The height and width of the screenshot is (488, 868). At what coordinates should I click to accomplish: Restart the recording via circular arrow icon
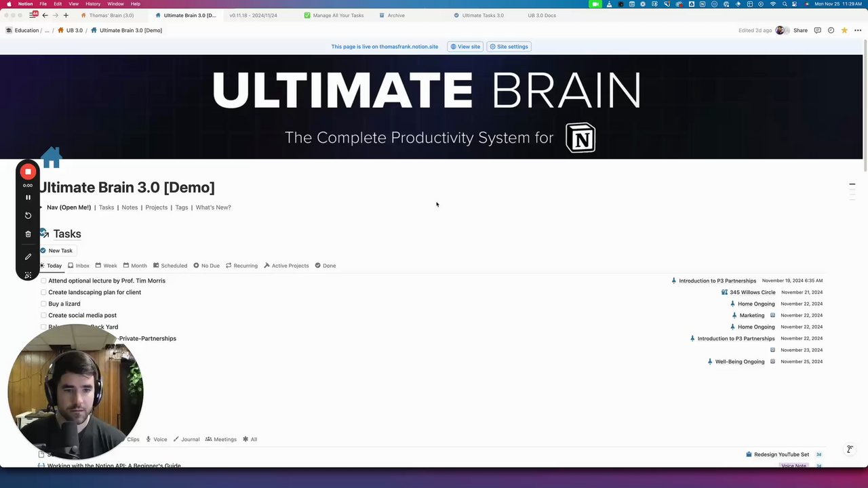click(28, 216)
